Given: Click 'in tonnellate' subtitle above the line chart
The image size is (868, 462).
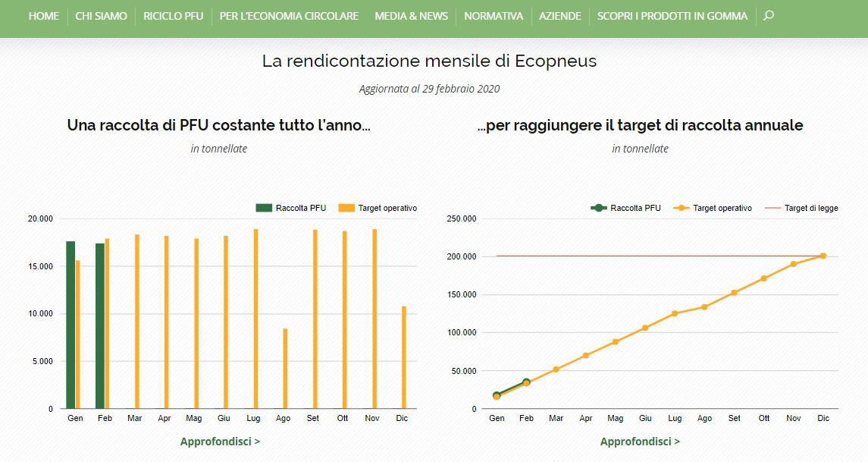Looking at the screenshot, I should [640, 149].
